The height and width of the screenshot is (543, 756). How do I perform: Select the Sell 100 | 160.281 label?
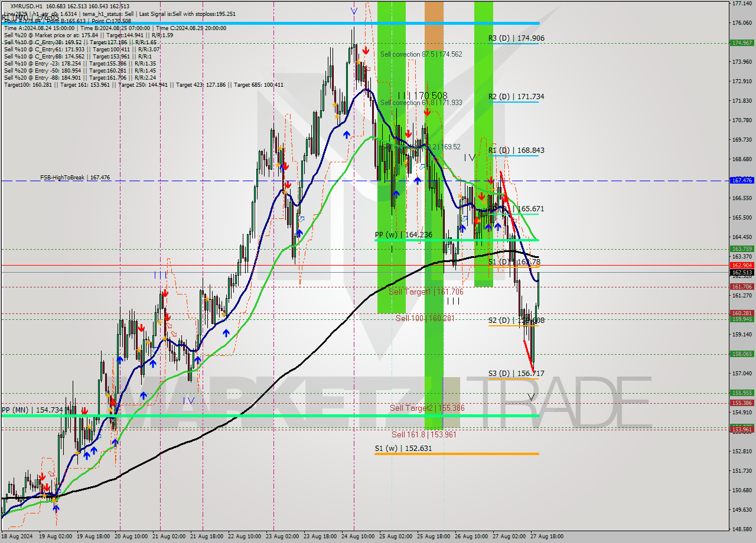[x=425, y=318]
